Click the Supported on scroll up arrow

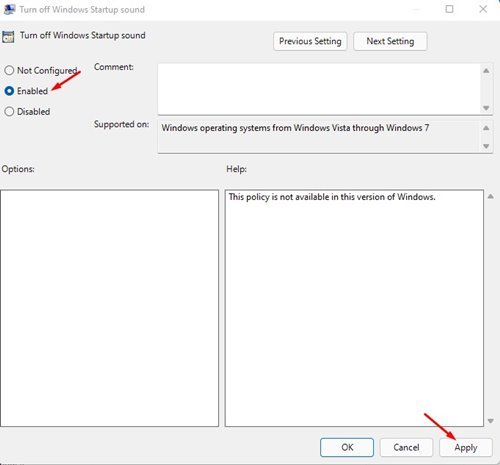point(486,128)
